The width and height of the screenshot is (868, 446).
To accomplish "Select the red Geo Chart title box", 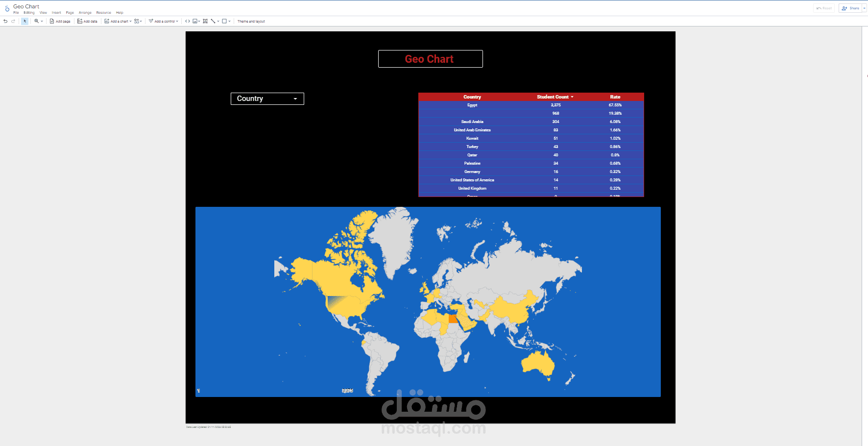I will [430, 59].
